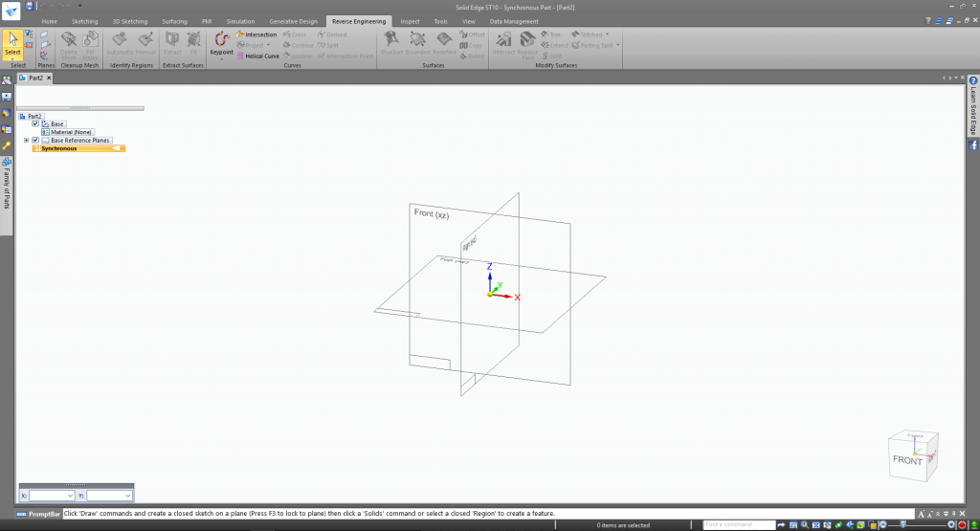Start the Helical Curve command
980x531 pixels.
(x=257, y=56)
